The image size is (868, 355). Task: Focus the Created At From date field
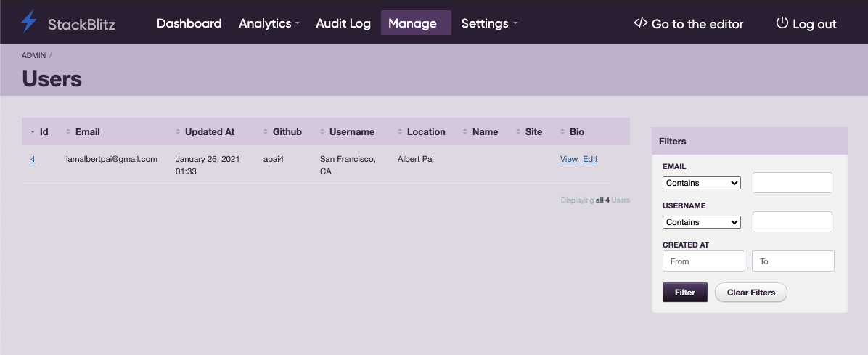coord(703,261)
